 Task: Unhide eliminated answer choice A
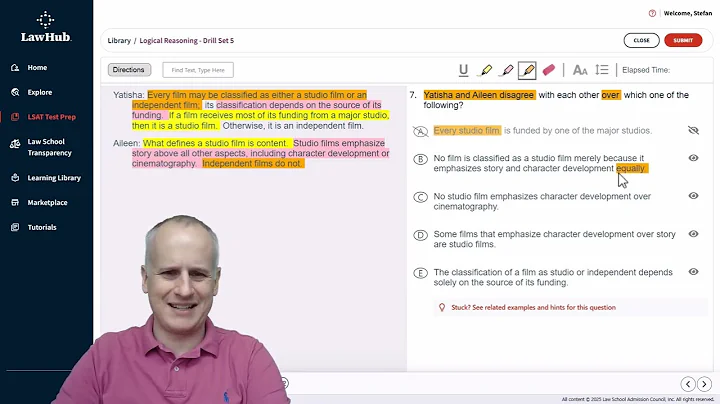click(693, 130)
